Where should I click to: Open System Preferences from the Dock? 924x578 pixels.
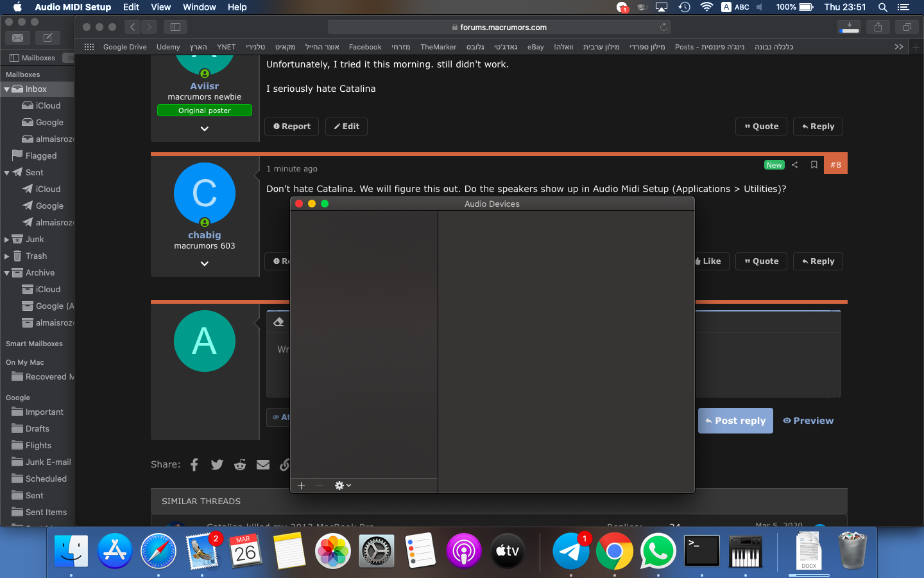coord(377,551)
